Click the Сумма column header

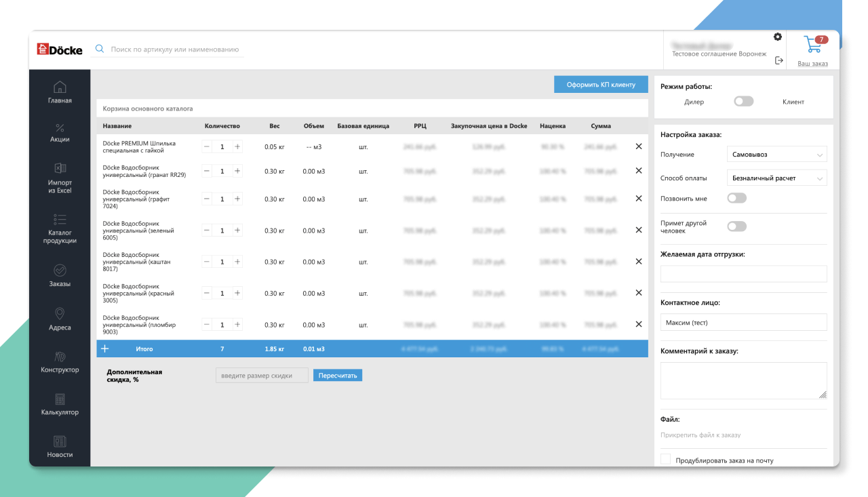(601, 126)
